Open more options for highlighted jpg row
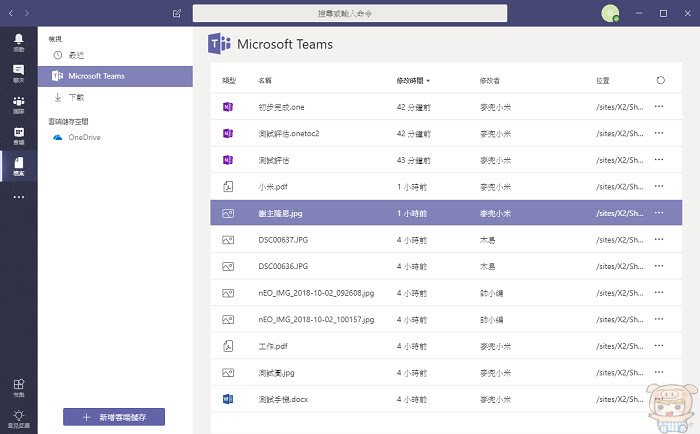This screenshot has width=700, height=434. tap(659, 213)
